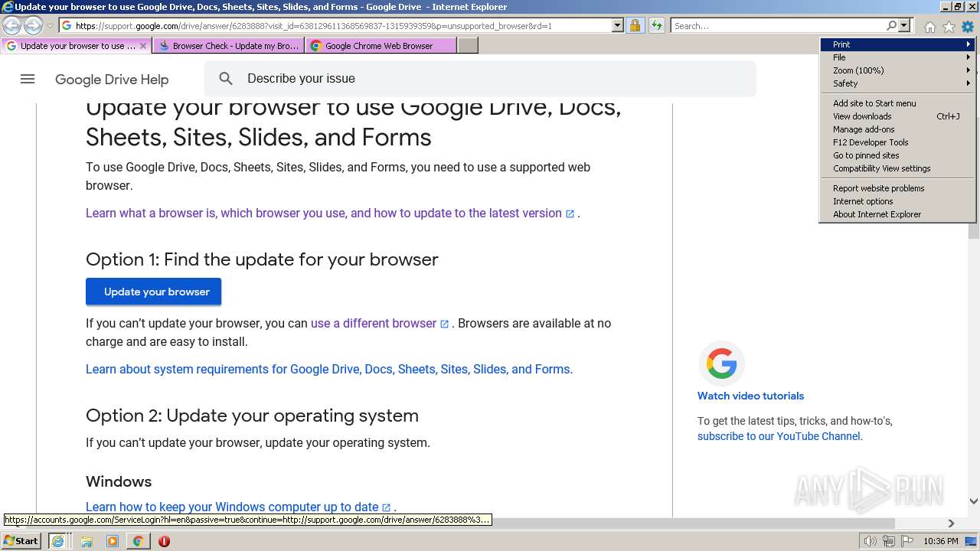This screenshot has height=551, width=980.
Task: Click the 10:36 PM system clock
Action: point(941,541)
